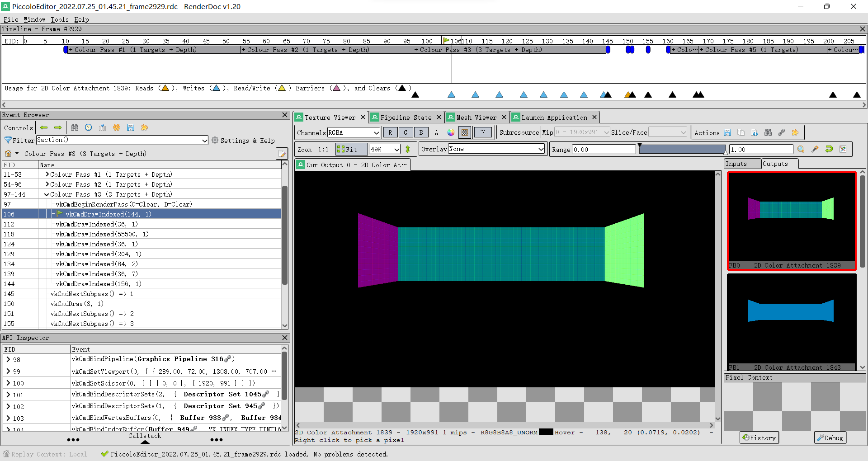The height and width of the screenshot is (461, 868).
Task: Open the 49% zoom dropdown
Action: point(385,149)
